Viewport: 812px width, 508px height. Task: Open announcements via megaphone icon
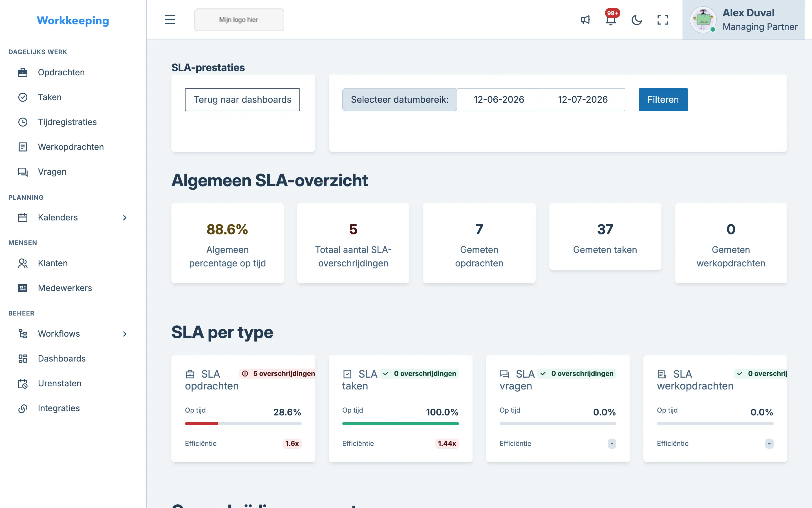585,20
